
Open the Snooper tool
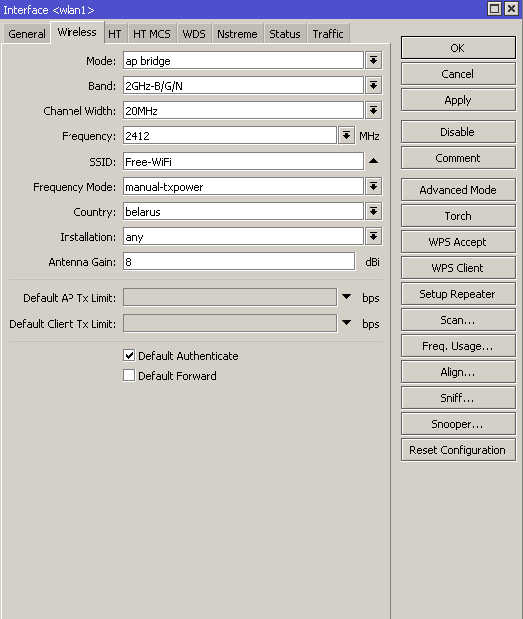pyautogui.click(x=458, y=424)
